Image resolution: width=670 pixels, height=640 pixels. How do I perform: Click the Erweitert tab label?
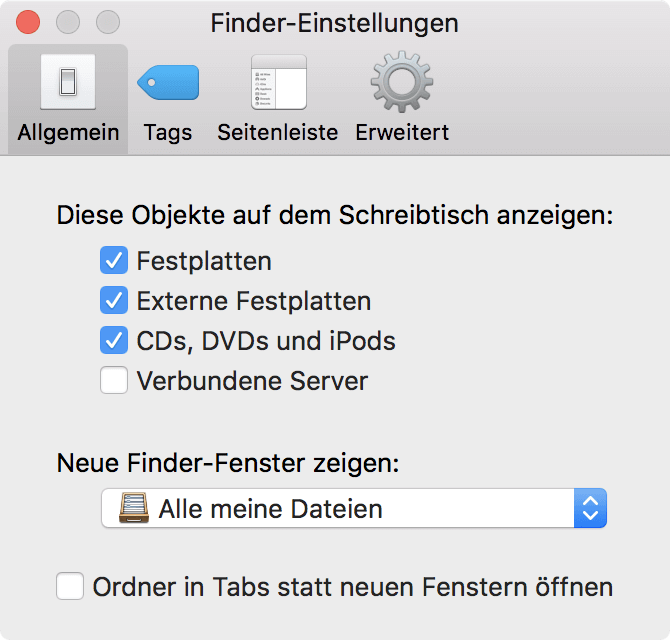click(x=402, y=132)
